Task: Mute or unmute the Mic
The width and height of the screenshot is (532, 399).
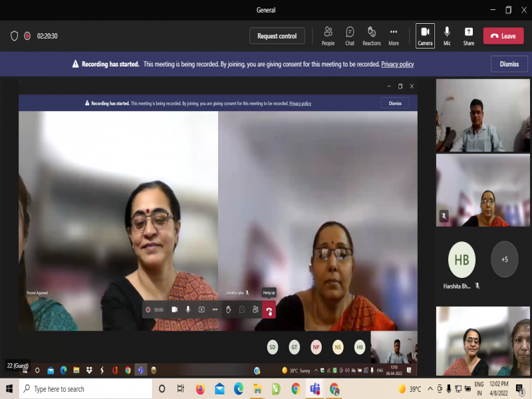Action: pos(447,35)
